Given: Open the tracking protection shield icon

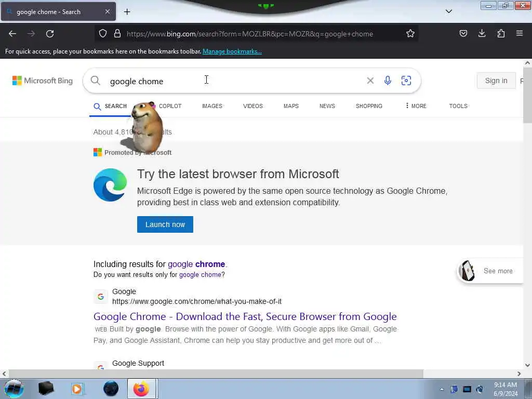Looking at the screenshot, I should click(x=103, y=33).
